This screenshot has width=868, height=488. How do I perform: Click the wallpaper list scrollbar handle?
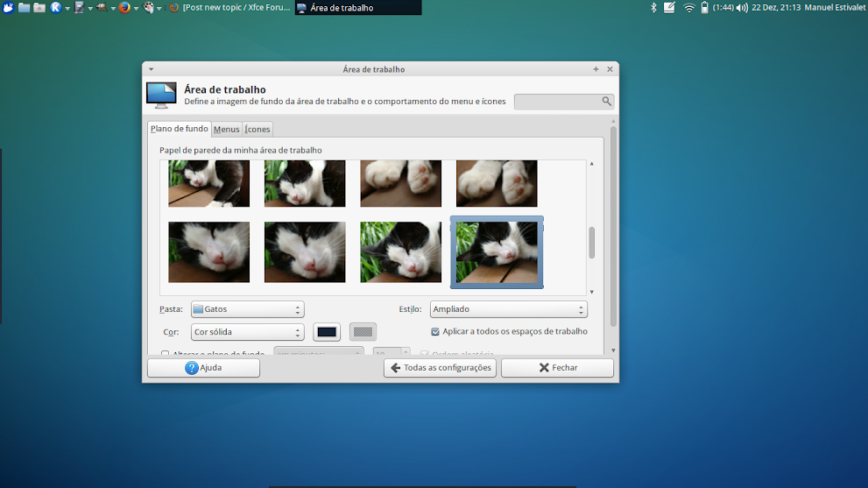click(592, 243)
